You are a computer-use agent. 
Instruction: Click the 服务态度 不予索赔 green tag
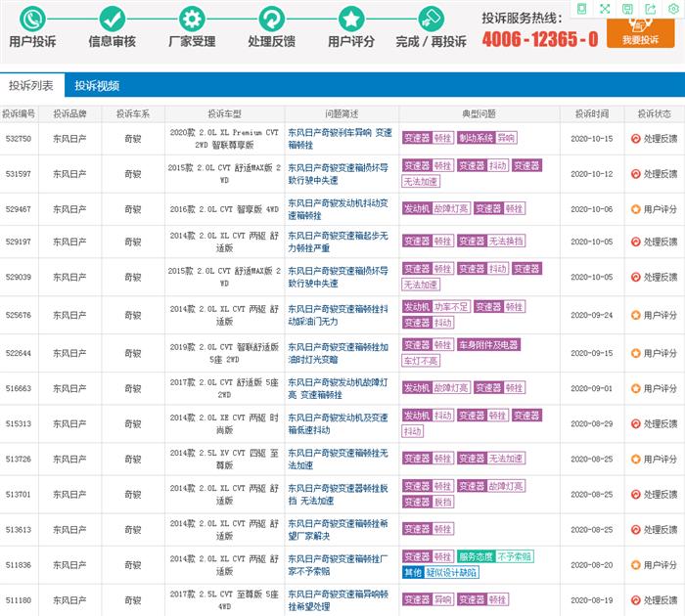(495, 556)
